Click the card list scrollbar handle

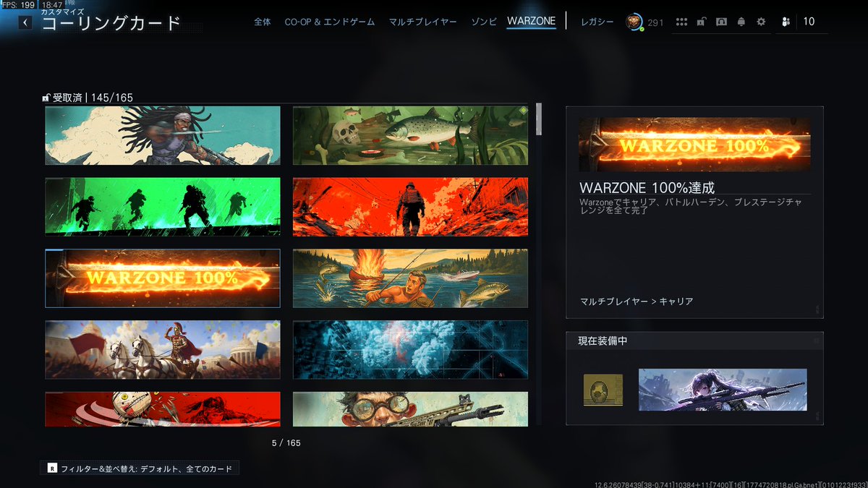pyautogui.click(x=538, y=119)
